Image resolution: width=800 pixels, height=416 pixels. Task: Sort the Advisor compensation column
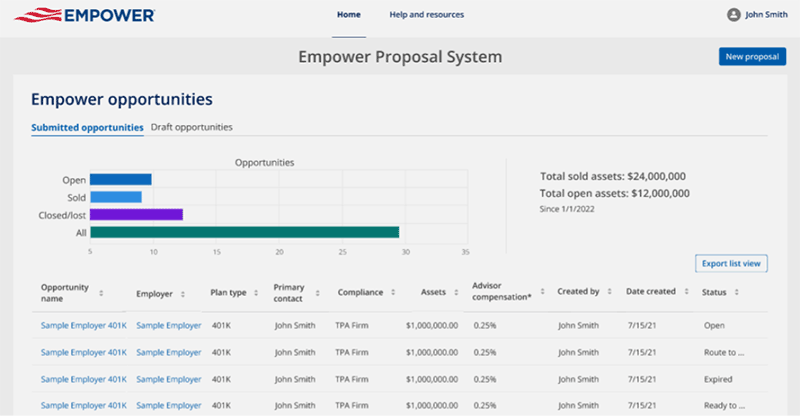(x=542, y=291)
